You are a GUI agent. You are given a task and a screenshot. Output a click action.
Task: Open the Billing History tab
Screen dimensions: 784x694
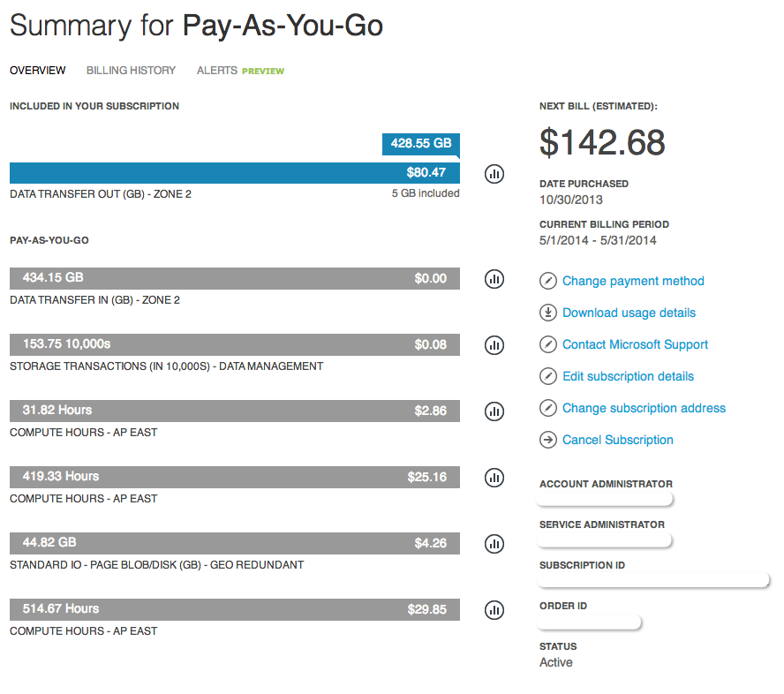pyautogui.click(x=131, y=71)
